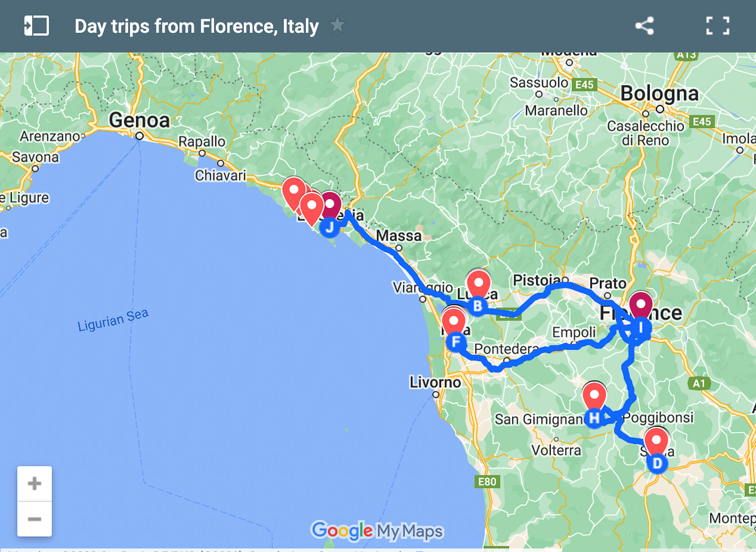Select marker D at Siena

pyautogui.click(x=657, y=463)
